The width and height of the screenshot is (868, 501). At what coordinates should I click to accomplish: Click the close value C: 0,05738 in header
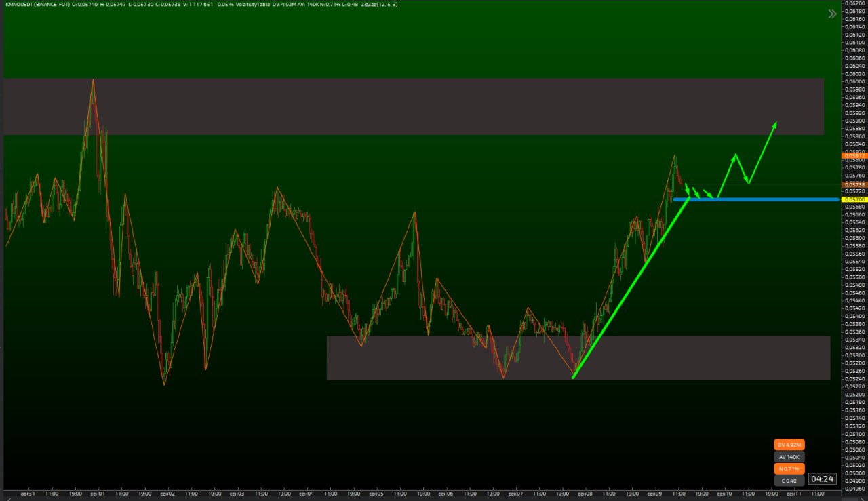pos(167,5)
